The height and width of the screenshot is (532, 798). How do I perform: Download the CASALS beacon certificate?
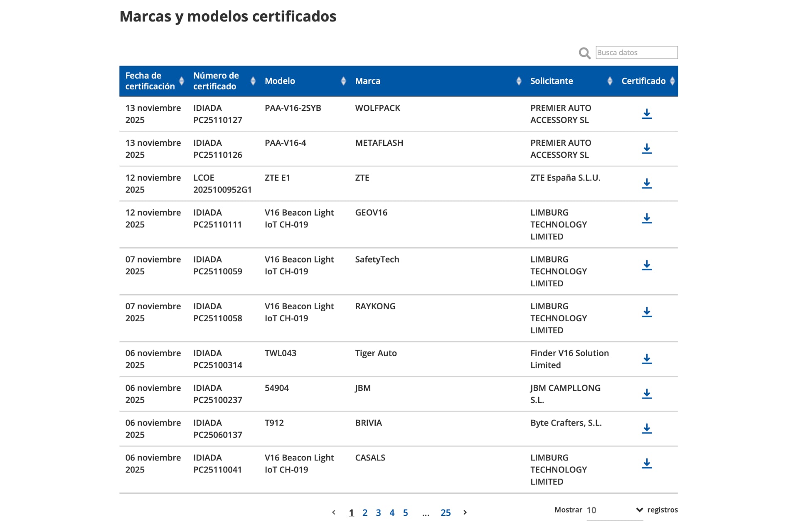(x=647, y=463)
